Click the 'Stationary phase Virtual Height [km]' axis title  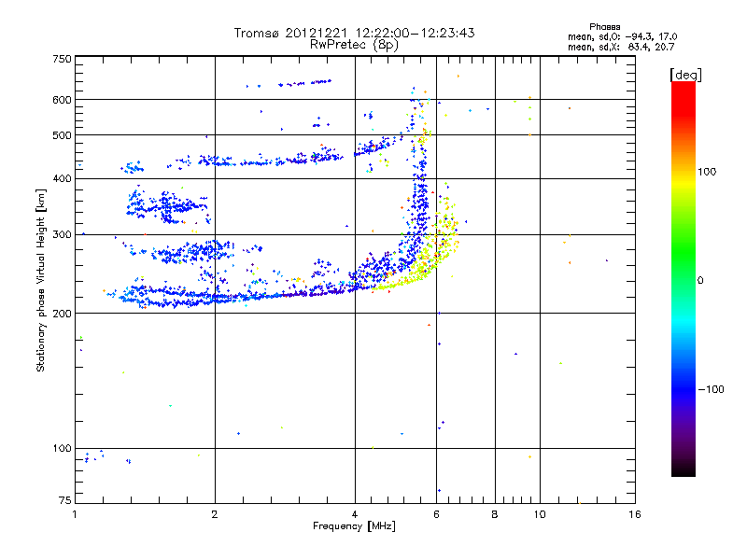pos(41,280)
